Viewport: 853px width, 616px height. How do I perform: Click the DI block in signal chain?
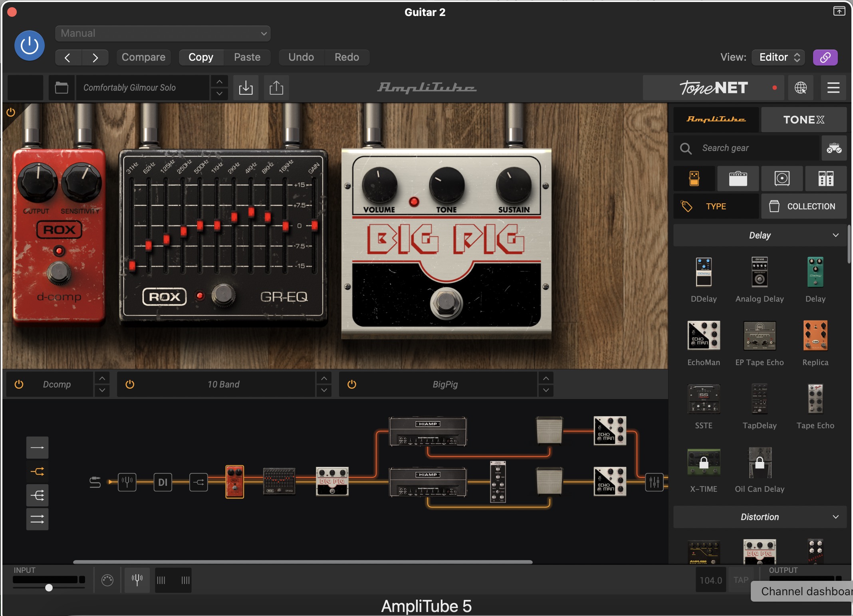pos(163,482)
